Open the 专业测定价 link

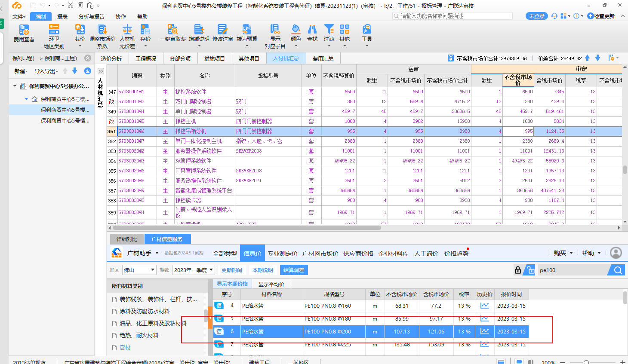tap(283, 254)
